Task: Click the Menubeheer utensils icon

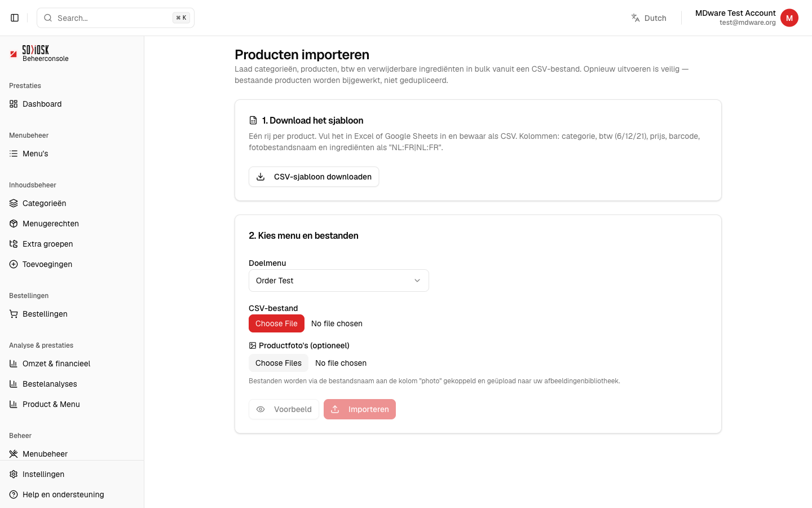Action: 14,454
